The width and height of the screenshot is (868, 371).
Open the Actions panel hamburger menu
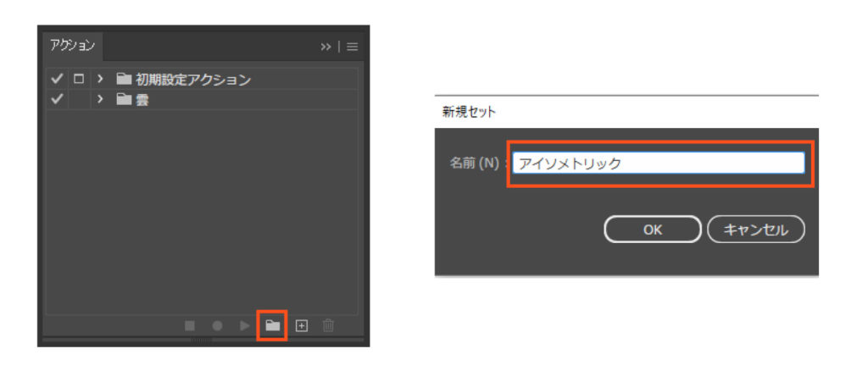352,47
